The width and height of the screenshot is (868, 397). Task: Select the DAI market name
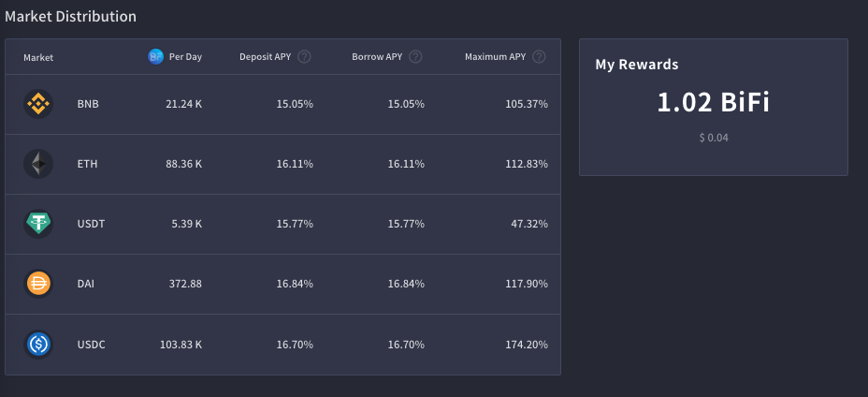pyautogui.click(x=86, y=284)
